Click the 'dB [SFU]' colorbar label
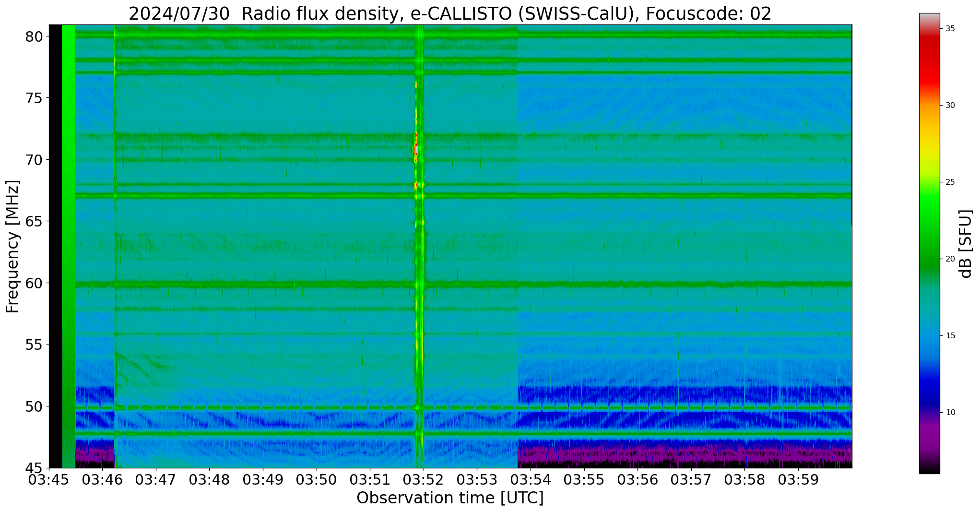This screenshot has height=512, width=980. 966,244
